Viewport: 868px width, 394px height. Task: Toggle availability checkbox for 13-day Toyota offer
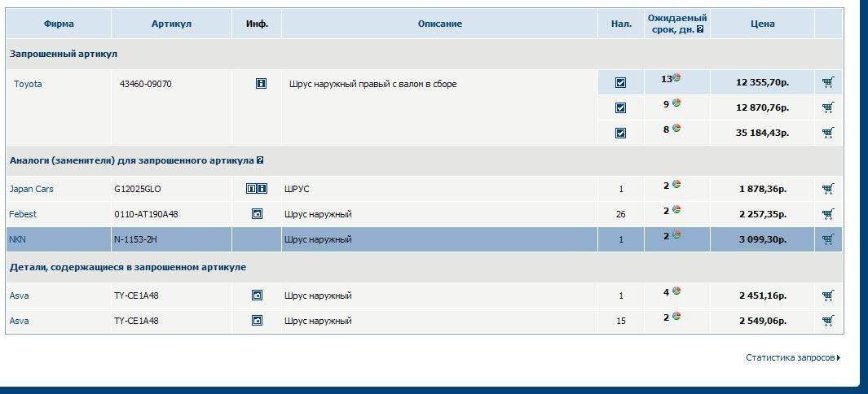click(x=620, y=83)
